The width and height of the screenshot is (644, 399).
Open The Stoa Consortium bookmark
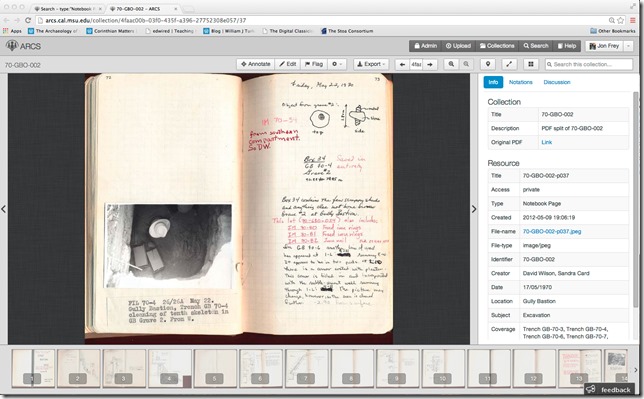[347, 31]
